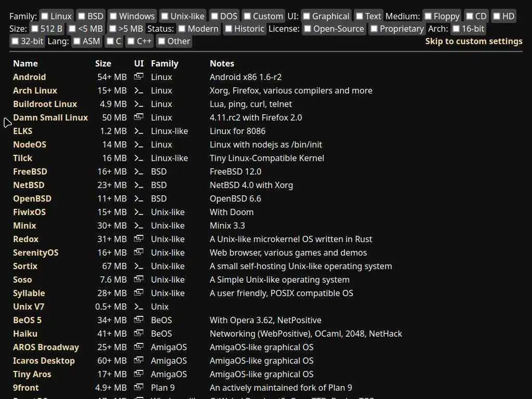The image size is (532, 399).
Task: Open the 9front link
Action: click(x=26, y=388)
